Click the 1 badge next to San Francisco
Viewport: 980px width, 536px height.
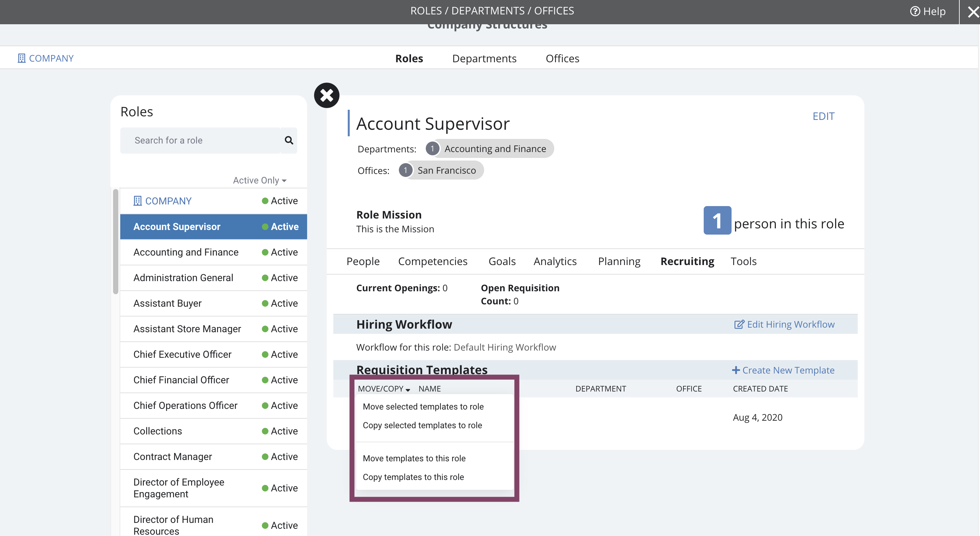point(405,170)
